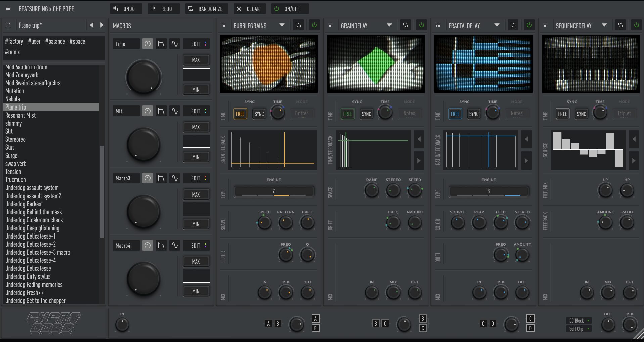The image size is (644, 342).
Task: Randomize the FRACTALDELAY module
Action: (513, 25)
